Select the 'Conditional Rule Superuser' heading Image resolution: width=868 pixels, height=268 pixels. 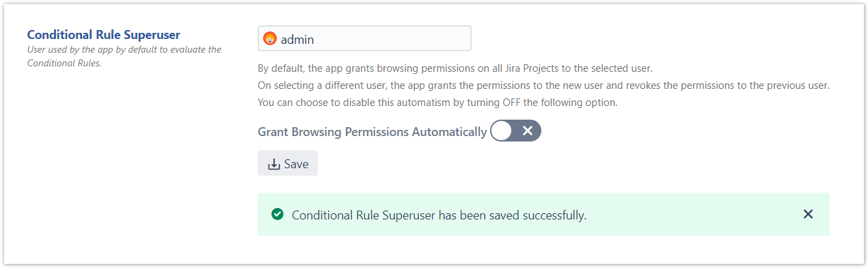(x=108, y=34)
